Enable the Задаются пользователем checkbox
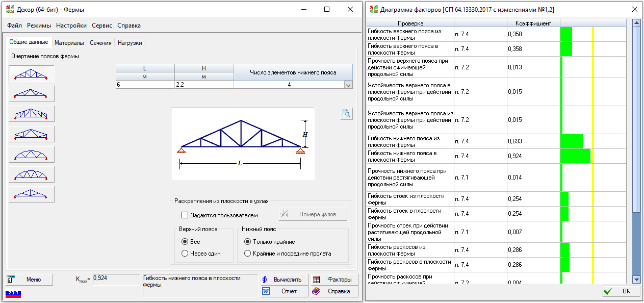 [185, 215]
